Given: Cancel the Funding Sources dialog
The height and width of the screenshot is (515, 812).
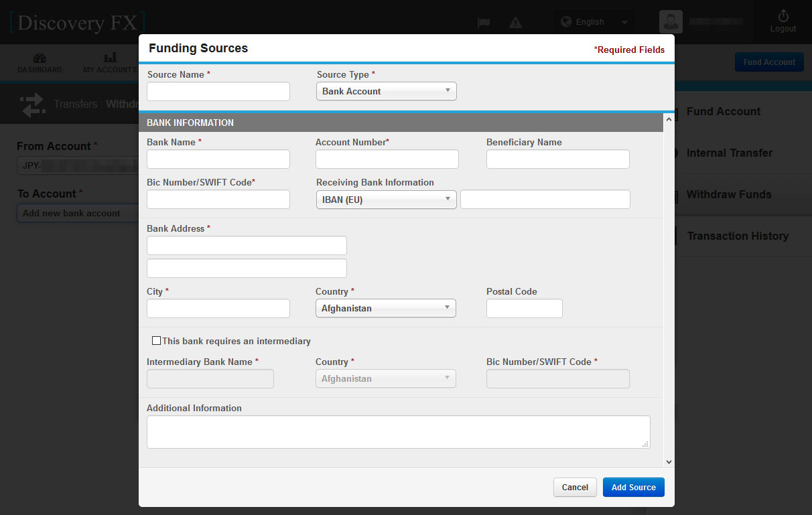Looking at the screenshot, I should tap(575, 488).
